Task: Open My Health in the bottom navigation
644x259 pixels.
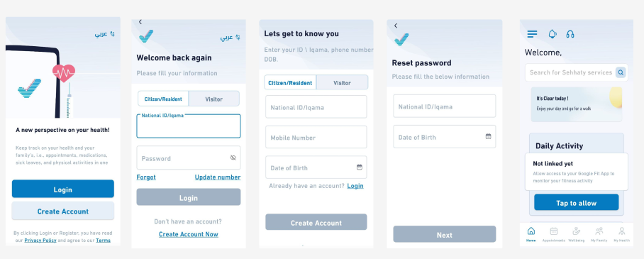Action: [x=622, y=234]
